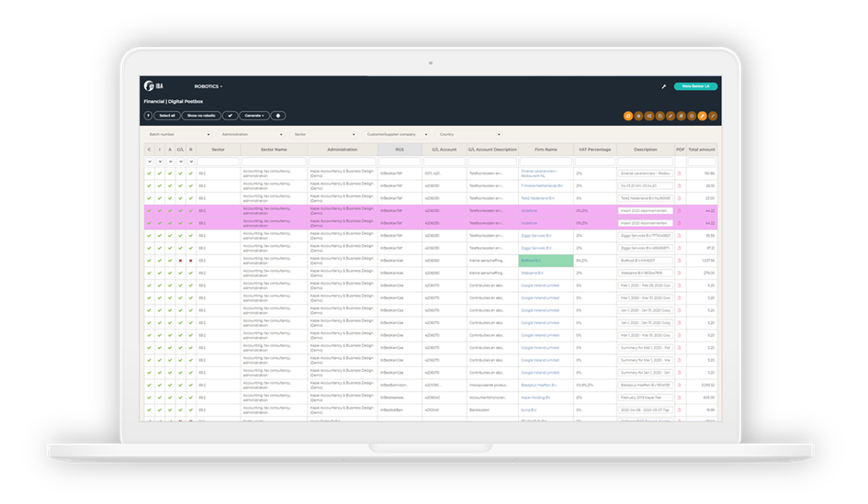Open the Customer/supplier company dropdown
This screenshot has width=868, height=504.
tap(397, 134)
